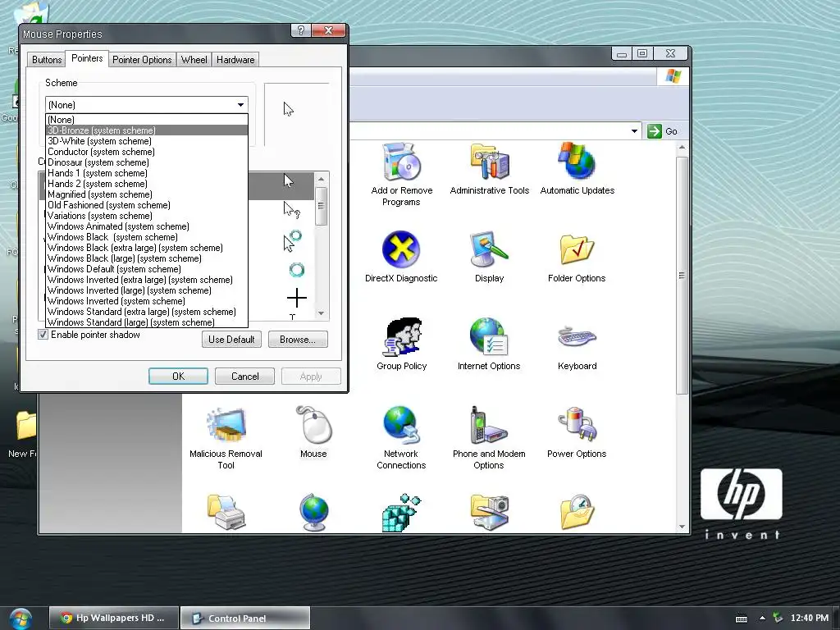Open Automatic Updates icon
The width and height of the screenshot is (840, 630).
coord(577,162)
